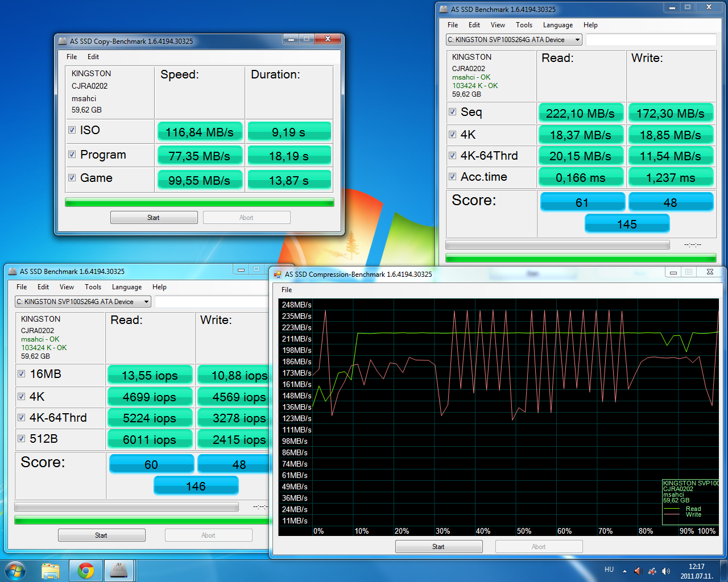Click Game duration 13,87 s
Screen dimensions: 728x582
coord(289,180)
